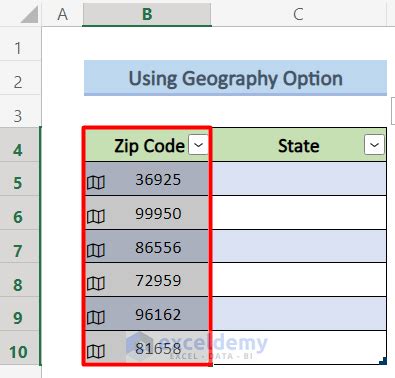This screenshot has width=395, height=378.
Task: Select the cell value 72959
Action: [x=158, y=280]
